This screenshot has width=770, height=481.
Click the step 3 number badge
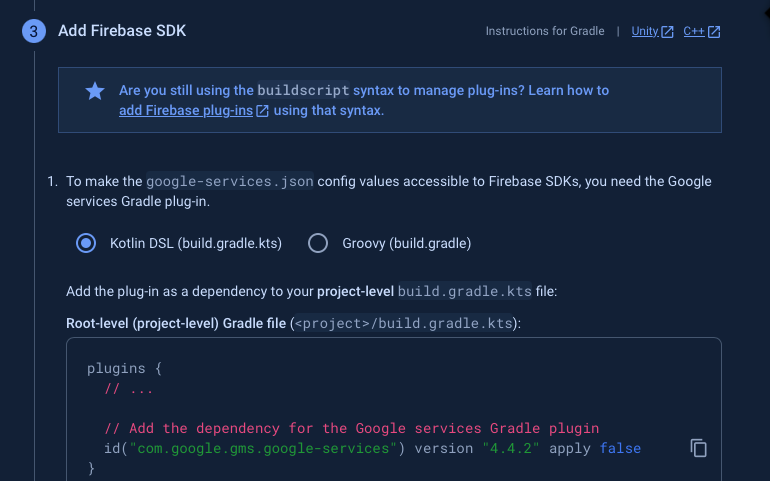pos(34,31)
